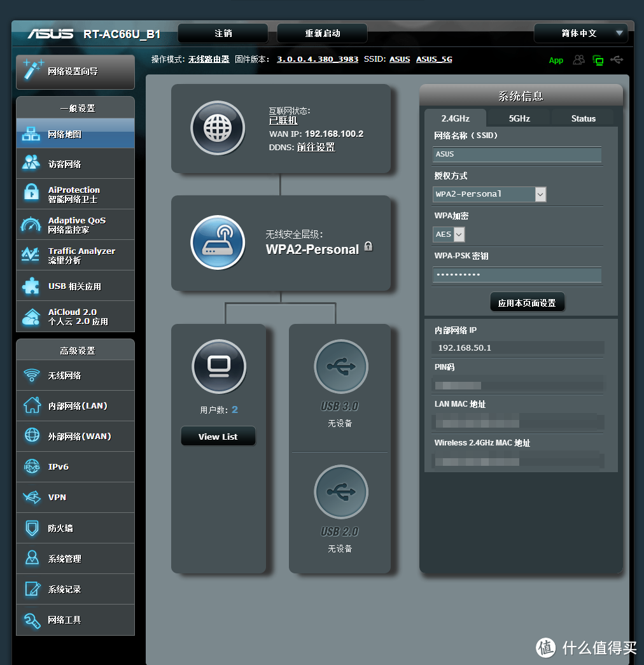Image resolution: width=644 pixels, height=665 pixels.
Task: Open Wireless (无线网络) wifi icon
Action: tap(32, 375)
